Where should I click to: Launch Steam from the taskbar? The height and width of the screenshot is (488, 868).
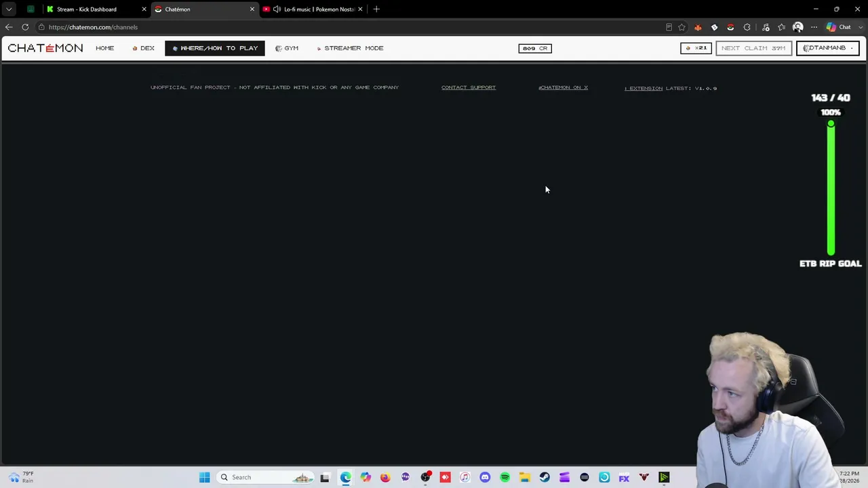[545, 477]
